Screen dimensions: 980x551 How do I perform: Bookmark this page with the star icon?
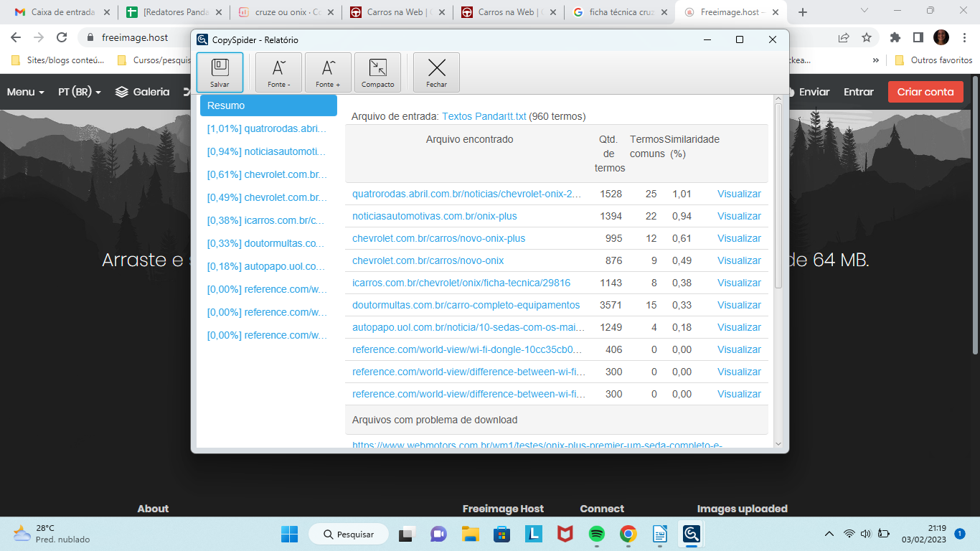point(867,37)
